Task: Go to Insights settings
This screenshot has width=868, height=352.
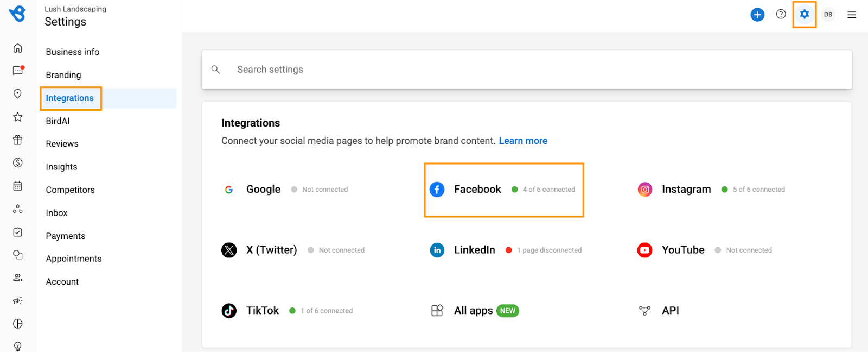Action: tap(61, 167)
